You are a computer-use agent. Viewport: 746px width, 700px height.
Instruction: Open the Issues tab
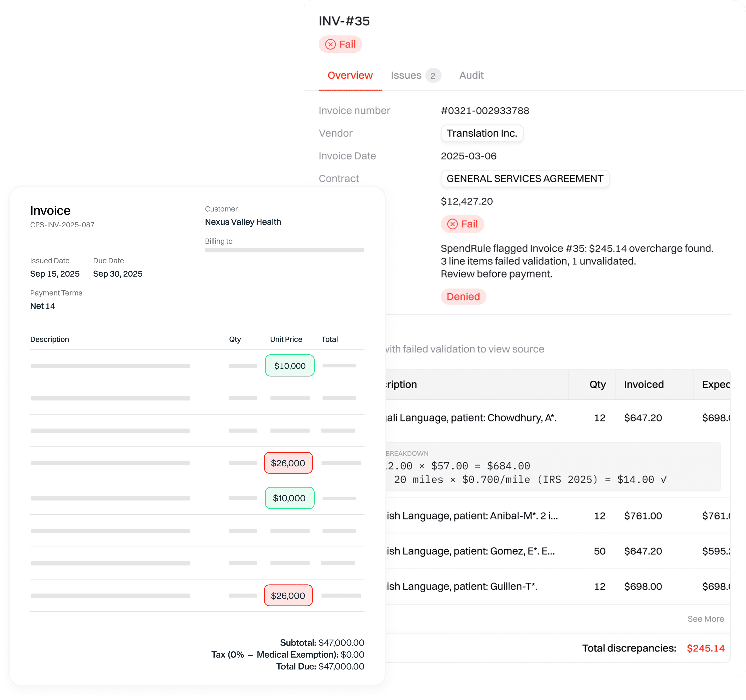tap(406, 75)
